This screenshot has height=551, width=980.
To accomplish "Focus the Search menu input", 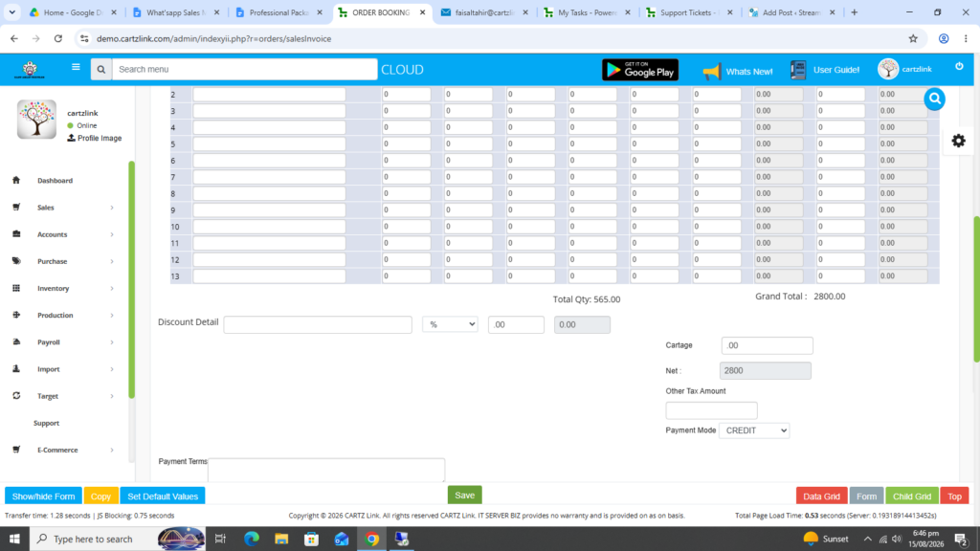I will tap(244, 69).
